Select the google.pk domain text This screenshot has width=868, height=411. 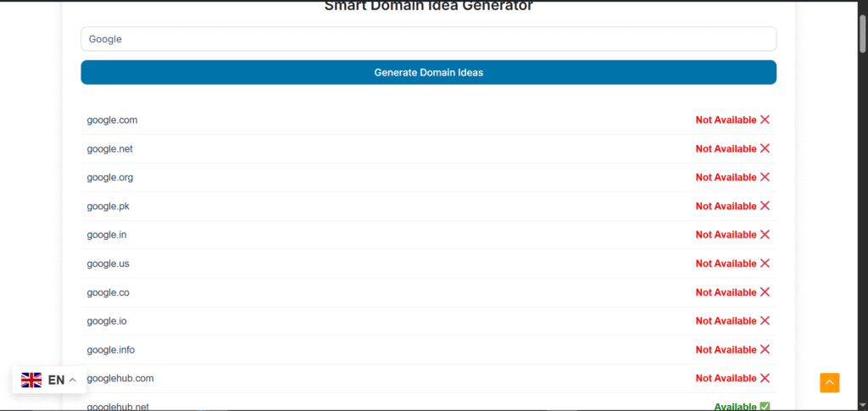click(108, 206)
